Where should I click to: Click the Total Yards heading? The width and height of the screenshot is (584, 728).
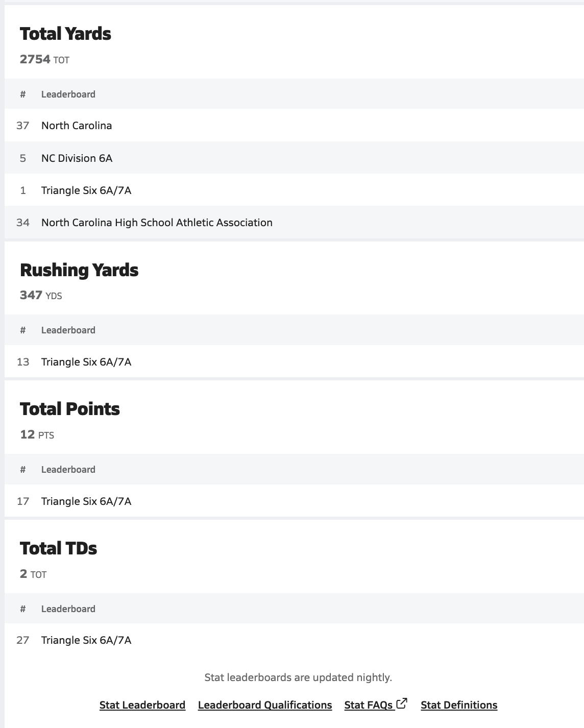click(x=65, y=34)
